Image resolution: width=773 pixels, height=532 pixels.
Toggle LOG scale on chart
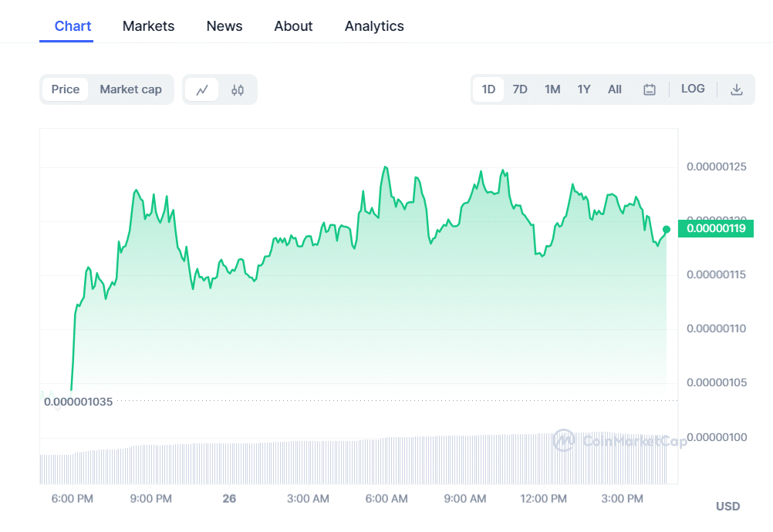[693, 89]
